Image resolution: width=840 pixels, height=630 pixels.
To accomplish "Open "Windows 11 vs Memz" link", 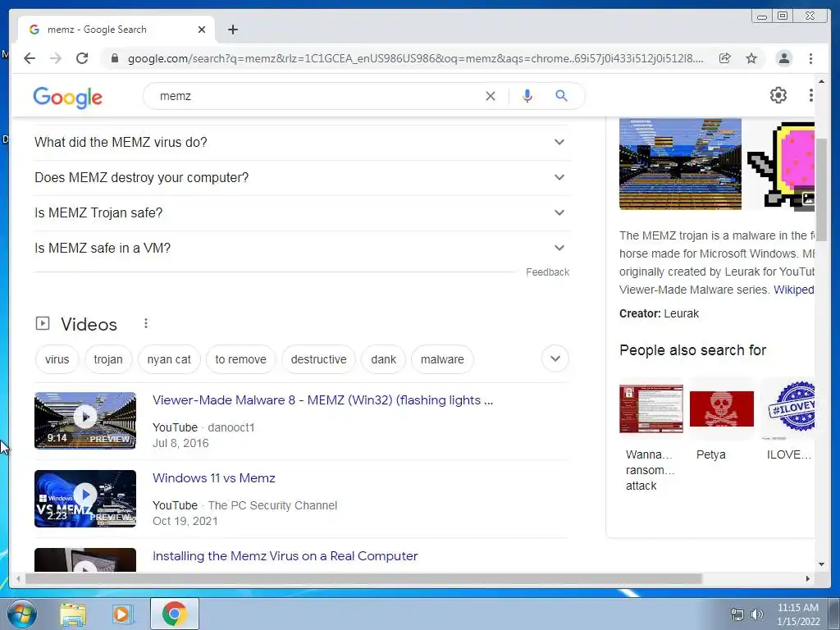I will (x=214, y=478).
